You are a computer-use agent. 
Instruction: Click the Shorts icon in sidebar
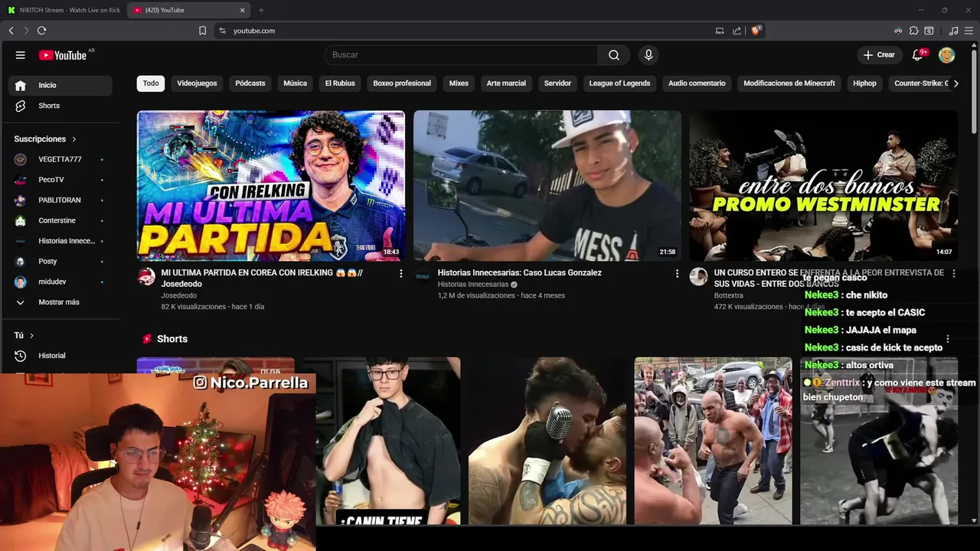point(21,106)
